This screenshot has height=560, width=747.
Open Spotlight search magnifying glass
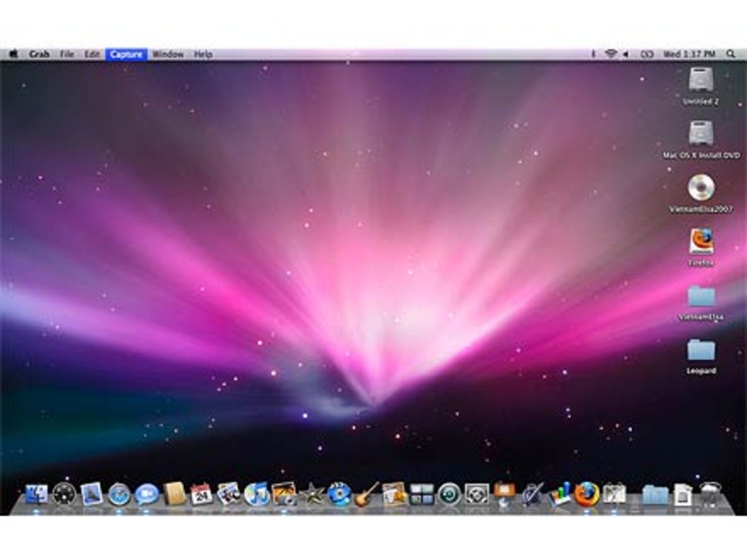pyautogui.click(x=731, y=55)
